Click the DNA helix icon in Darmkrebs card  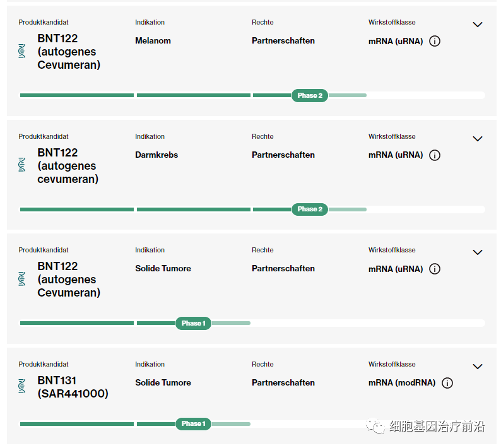click(22, 165)
